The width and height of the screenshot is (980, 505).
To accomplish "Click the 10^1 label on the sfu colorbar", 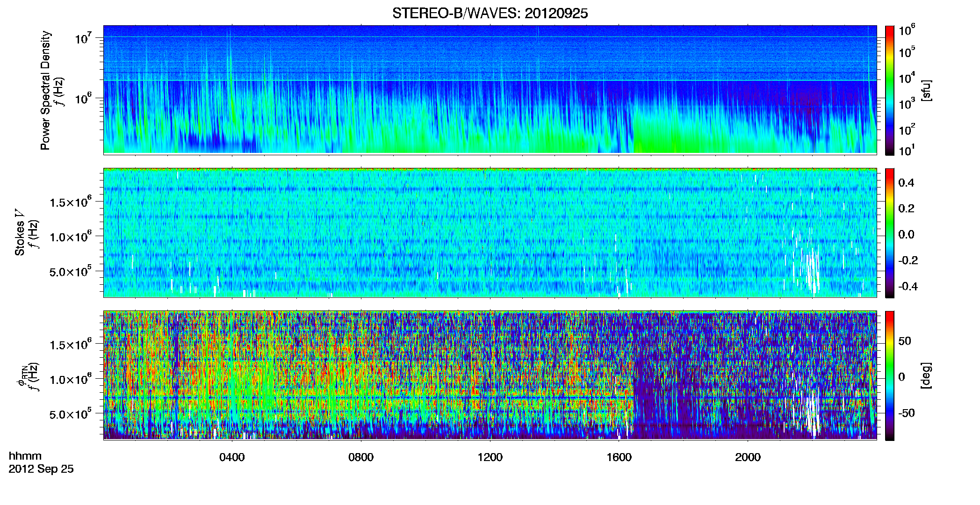I will 907,151.
